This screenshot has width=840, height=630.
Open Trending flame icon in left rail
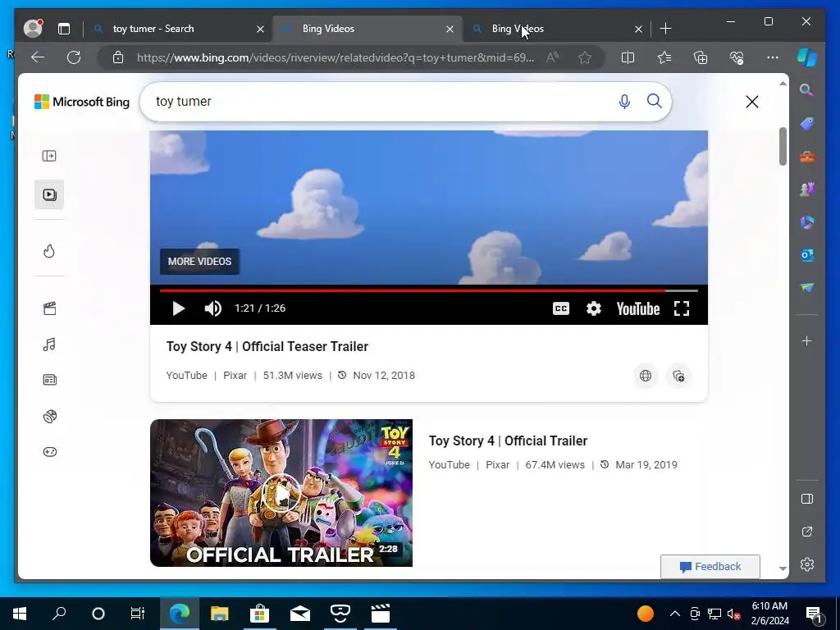pyautogui.click(x=49, y=251)
